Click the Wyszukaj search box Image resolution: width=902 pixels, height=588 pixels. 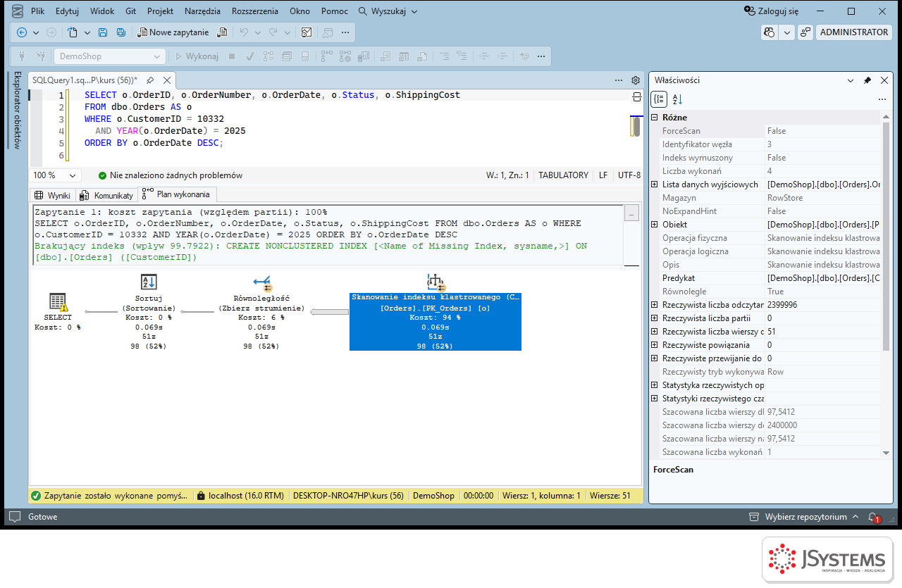388,11
